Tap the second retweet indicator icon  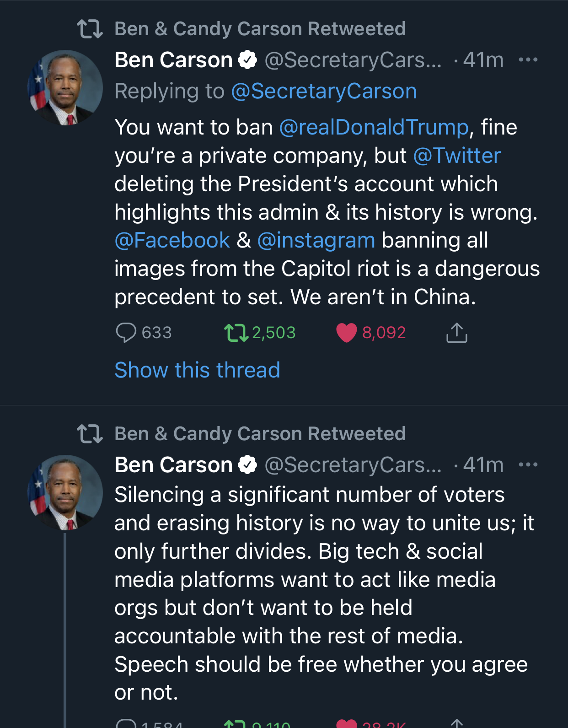point(90,434)
